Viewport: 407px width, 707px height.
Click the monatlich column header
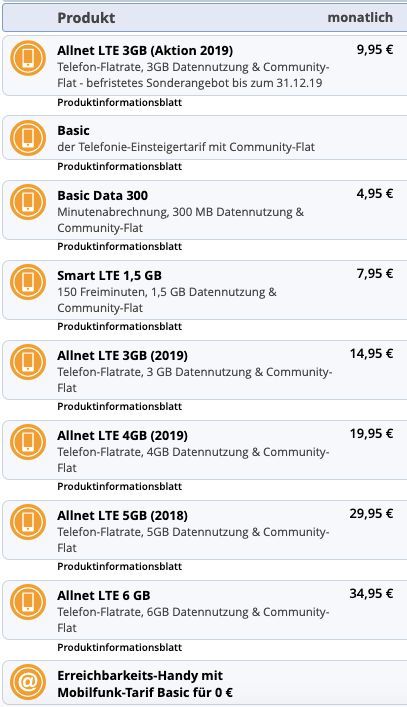click(360, 18)
